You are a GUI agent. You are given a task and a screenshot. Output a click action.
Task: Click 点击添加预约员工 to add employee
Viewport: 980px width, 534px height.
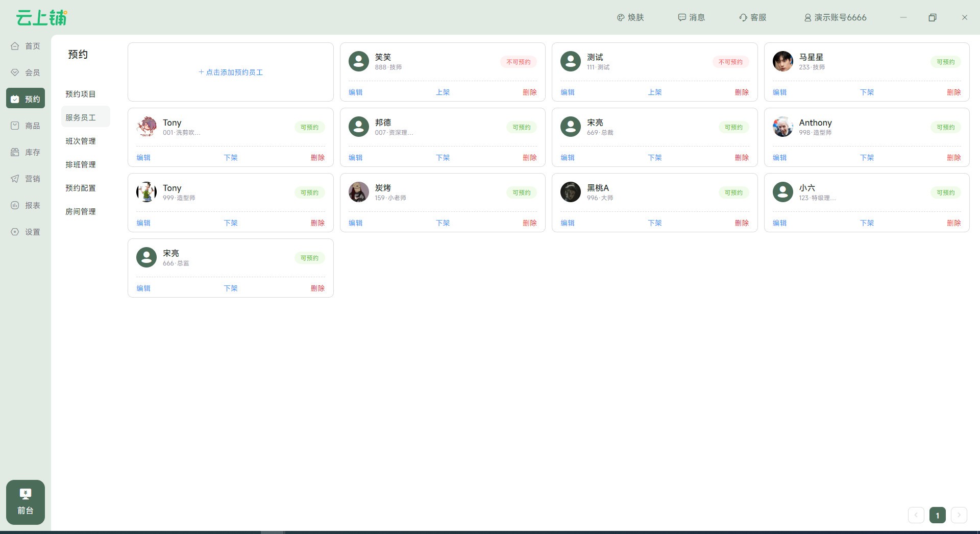231,72
